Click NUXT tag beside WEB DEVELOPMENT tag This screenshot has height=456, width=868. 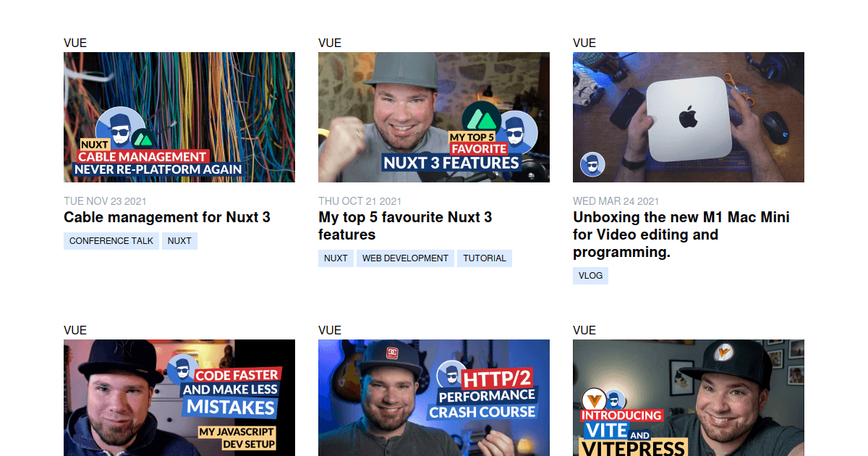pos(336,258)
